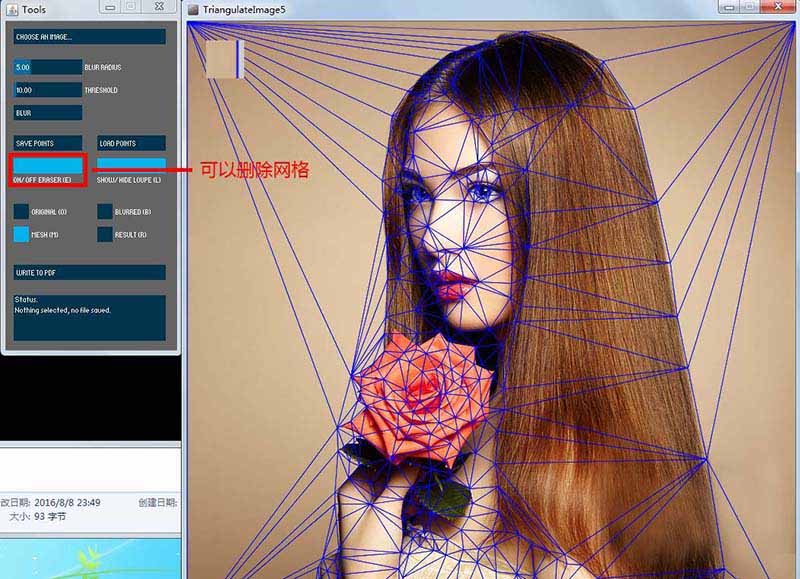Viewport: 800px width, 579px height.
Task: Close the Tools window
Action: click(159, 7)
